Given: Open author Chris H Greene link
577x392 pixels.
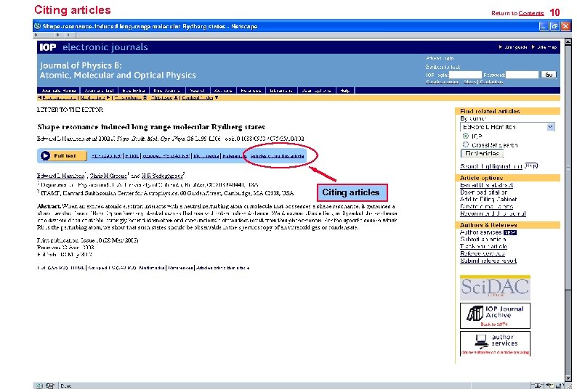Looking at the screenshot, I should point(108,176).
